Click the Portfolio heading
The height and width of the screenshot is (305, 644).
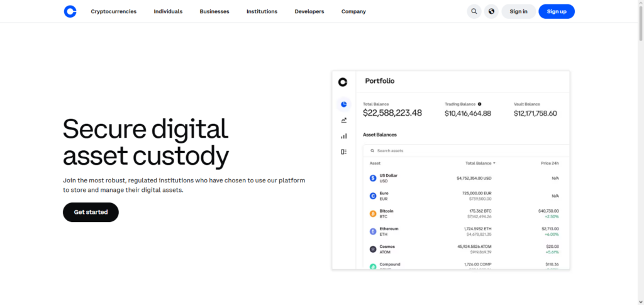click(379, 81)
